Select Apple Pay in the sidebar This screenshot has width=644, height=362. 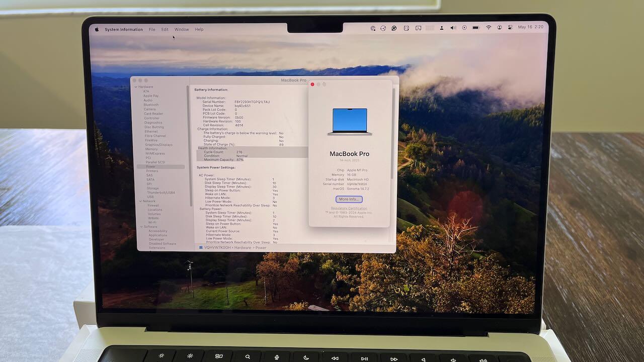pyautogui.click(x=151, y=96)
